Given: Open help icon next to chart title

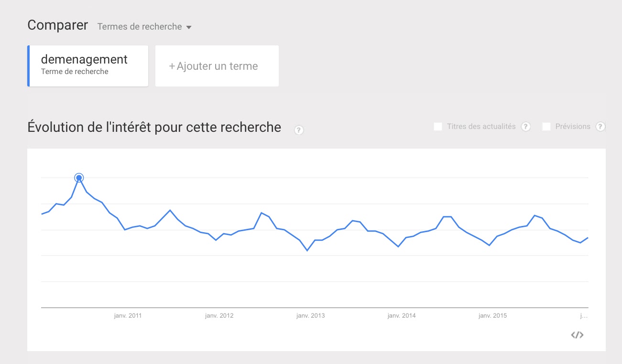Looking at the screenshot, I should click(299, 130).
